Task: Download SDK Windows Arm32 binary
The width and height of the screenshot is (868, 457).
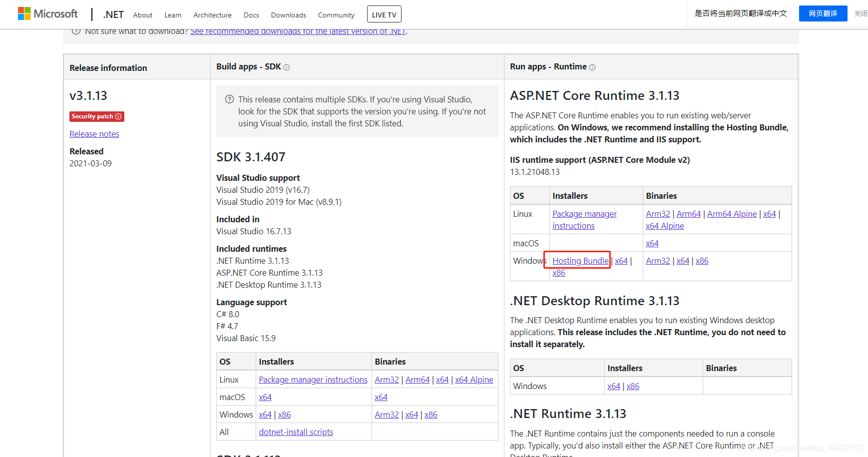Action: (x=387, y=415)
